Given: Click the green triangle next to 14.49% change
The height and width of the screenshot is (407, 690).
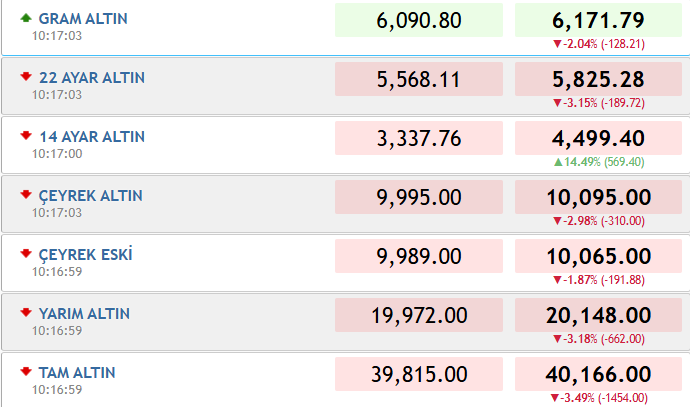Looking at the screenshot, I should pos(558,162).
